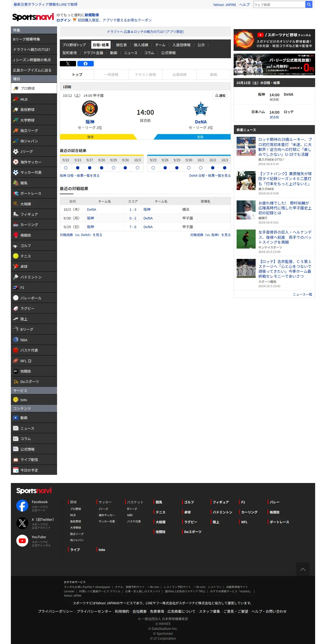Open プライバシーポリシー in the footer
Screen dimensions: 326x644
coord(55,611)
